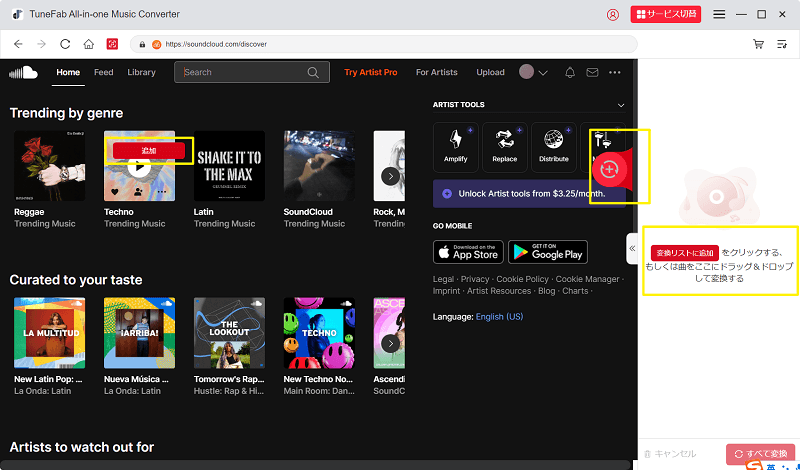Click the red TuneFab service icon in toolbar
The height and width of the screenshot is (470, 800).
(112, 44)
